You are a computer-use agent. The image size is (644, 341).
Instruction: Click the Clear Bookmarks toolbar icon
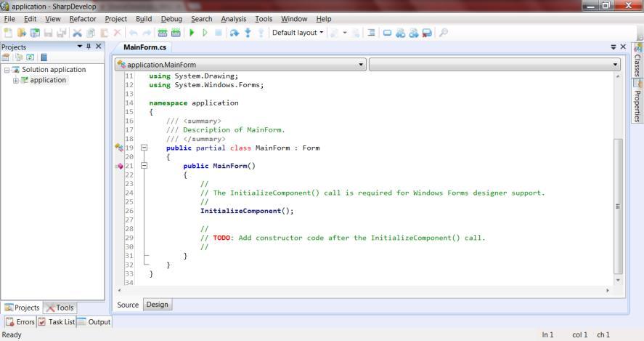coord(427,33)
